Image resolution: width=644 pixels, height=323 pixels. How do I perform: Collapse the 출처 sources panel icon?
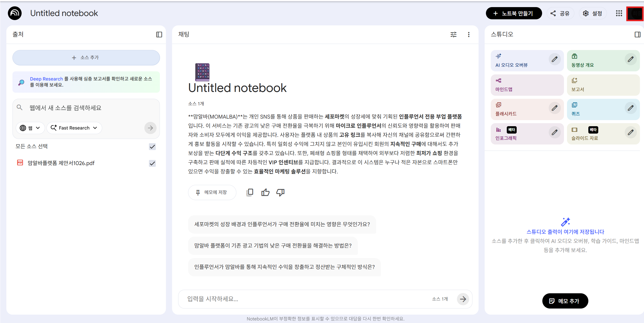coord(159,35)
